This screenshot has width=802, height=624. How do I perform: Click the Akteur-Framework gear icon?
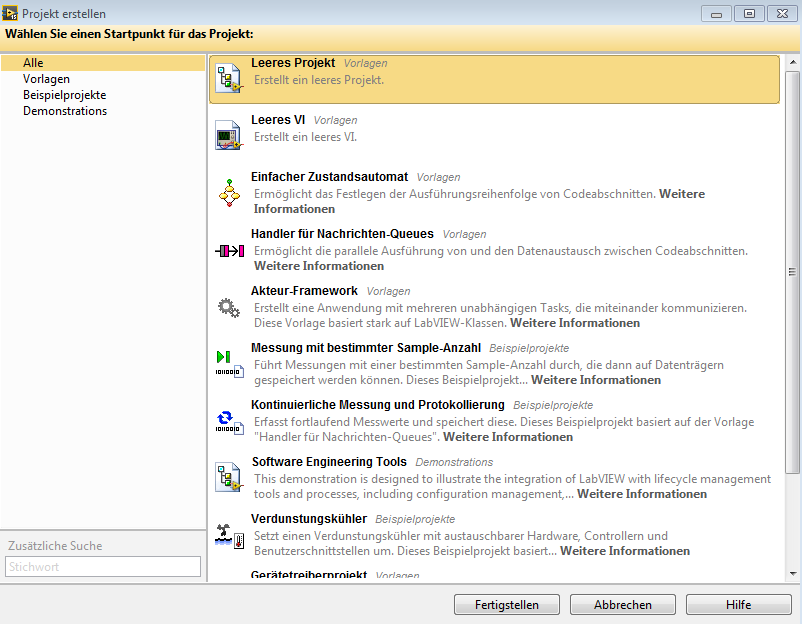(229, 308)
